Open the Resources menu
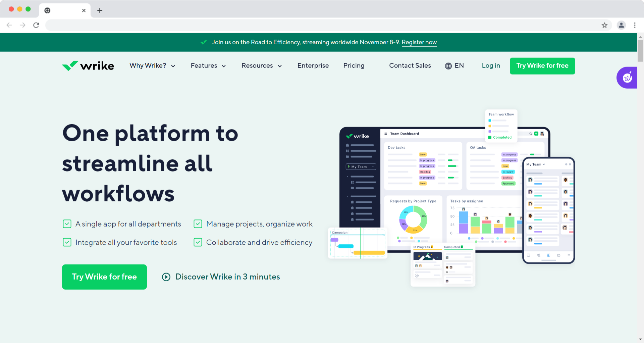 262,66
